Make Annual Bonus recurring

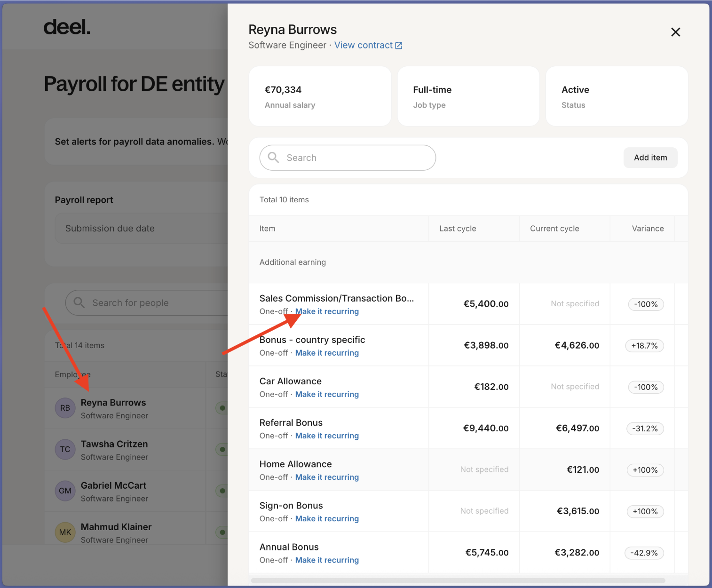point(327,560)
